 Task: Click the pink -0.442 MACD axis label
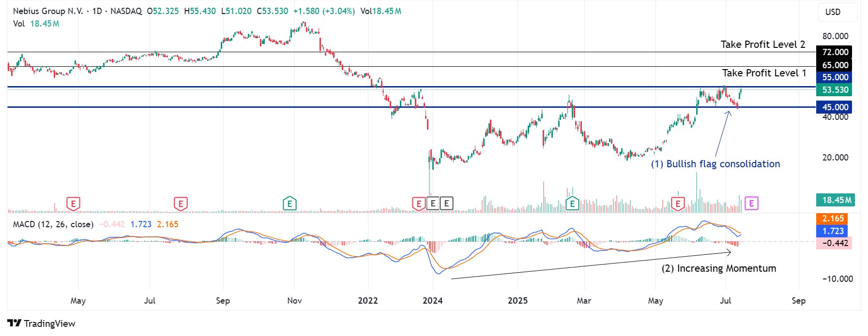coord(834,243)
